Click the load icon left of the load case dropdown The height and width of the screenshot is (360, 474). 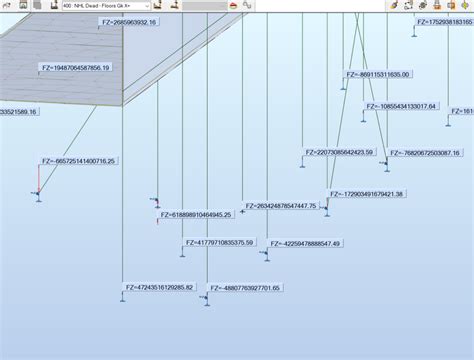tap(54, 5)
